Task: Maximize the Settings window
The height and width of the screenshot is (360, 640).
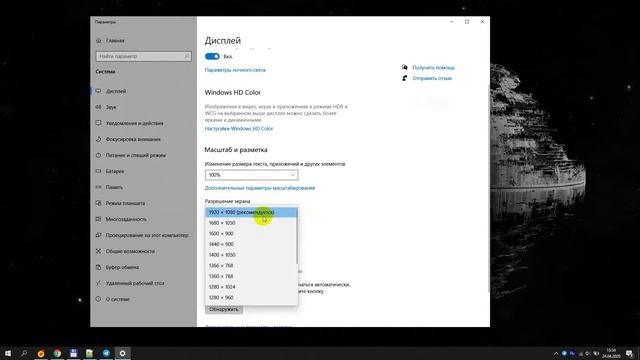Action: (467, 22)
